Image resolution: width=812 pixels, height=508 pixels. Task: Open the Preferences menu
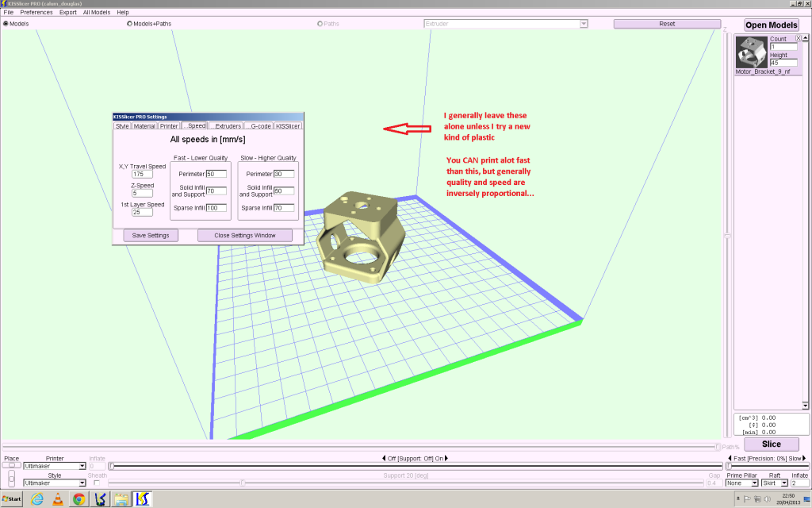click(36, 12)
